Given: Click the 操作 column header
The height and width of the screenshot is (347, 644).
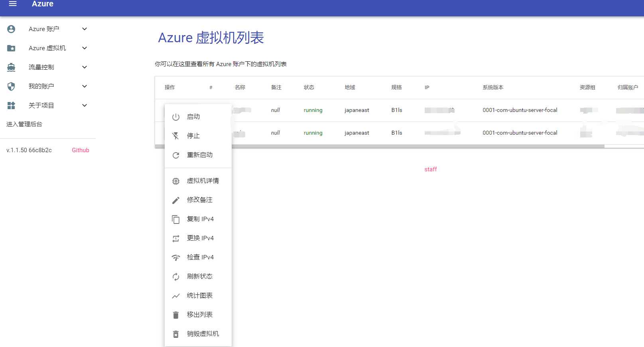Looking at the screenshot, I should [170, 88].
